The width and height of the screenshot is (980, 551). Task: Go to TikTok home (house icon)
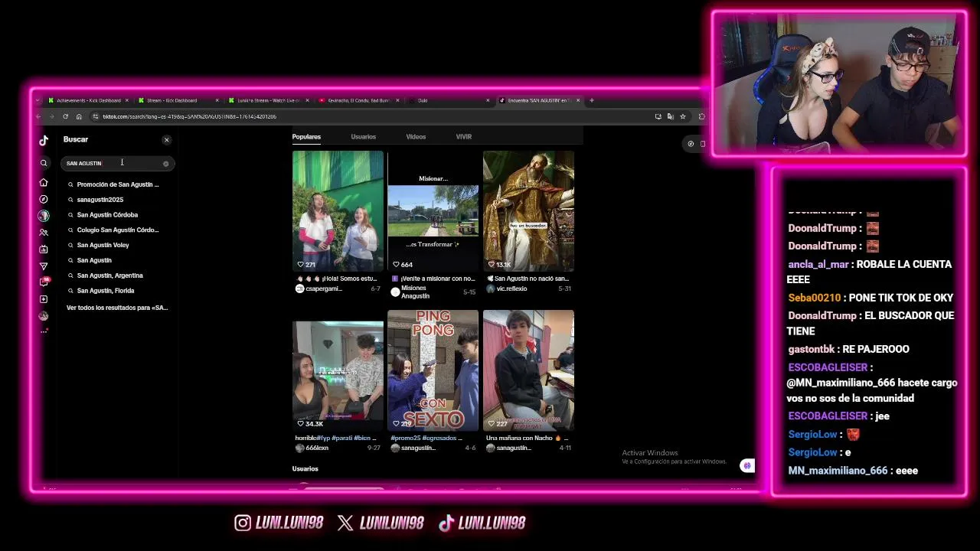click(44, 183)
